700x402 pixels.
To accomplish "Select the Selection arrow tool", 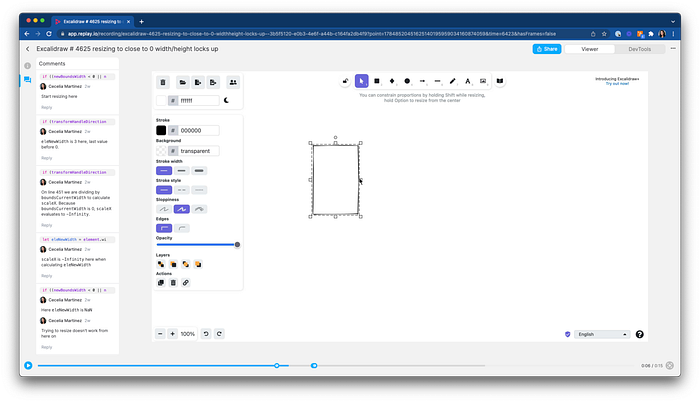I will point(362,81).
